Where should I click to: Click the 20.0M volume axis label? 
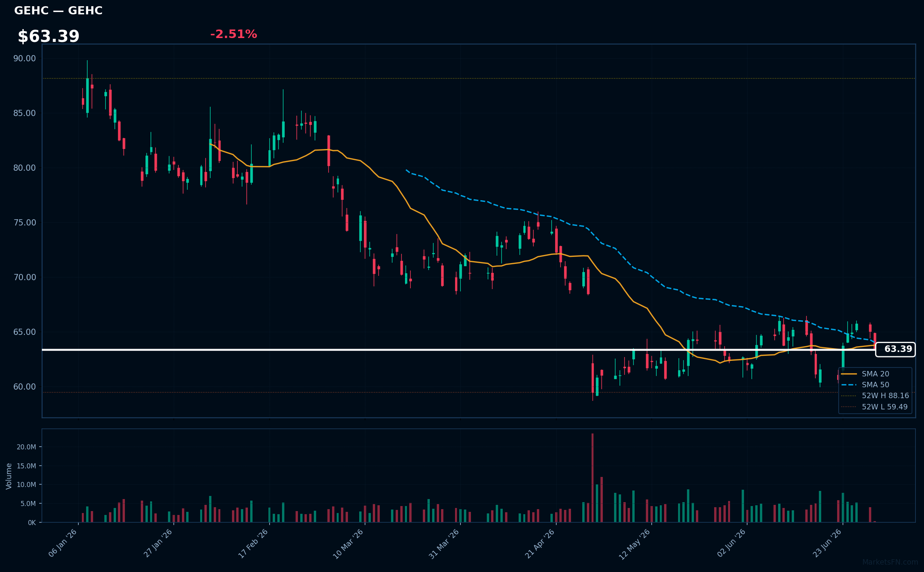pyautogui.click(x=26, y=447)
